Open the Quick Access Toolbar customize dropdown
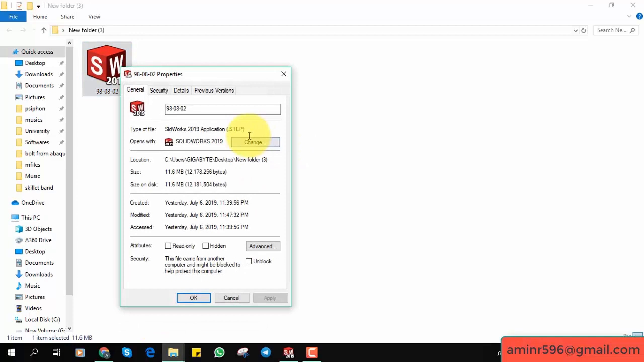The height and width of the screenshot is (362, 644). tap(38, 6)
